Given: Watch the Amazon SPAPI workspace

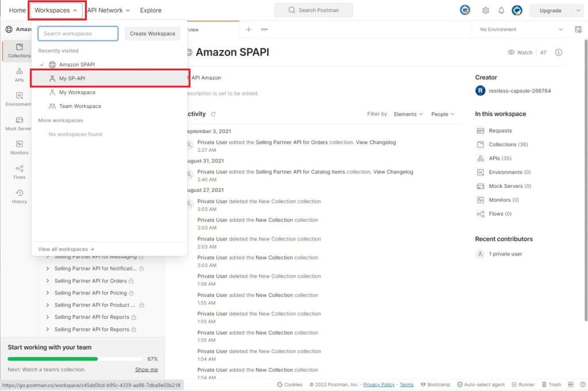Looking at the screenshot, I should coord(520,52).
